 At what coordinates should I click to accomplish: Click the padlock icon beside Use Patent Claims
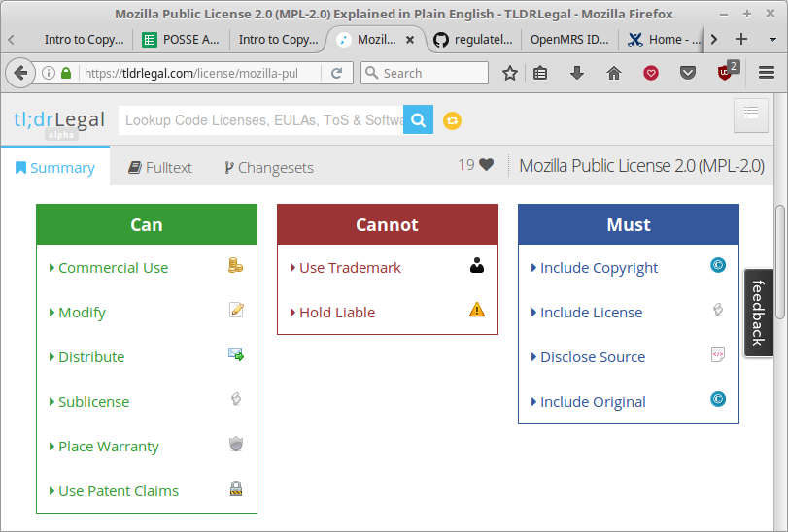point(236,488)
